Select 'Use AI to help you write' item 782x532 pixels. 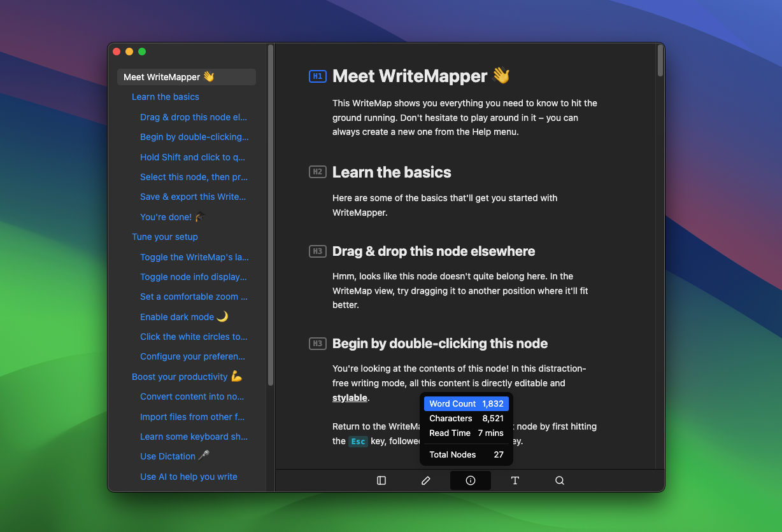(188, 477)
